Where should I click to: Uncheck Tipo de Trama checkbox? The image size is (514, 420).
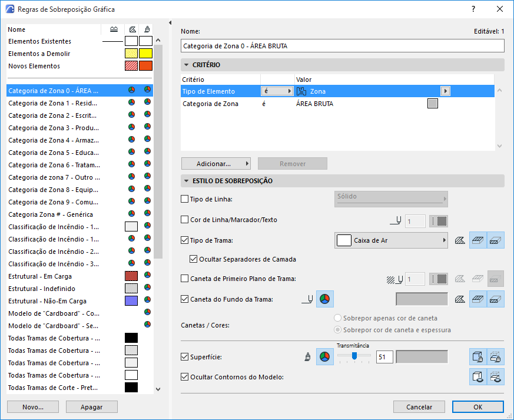(x=184, y=240)
